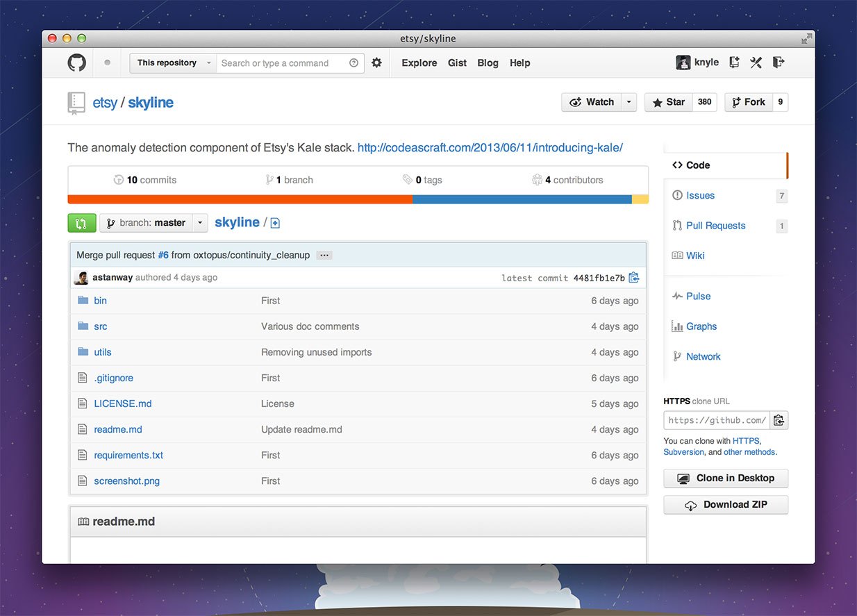Focus the Search or type a command field
Viewport: 857px width, 616px height.
click(282, 63)
